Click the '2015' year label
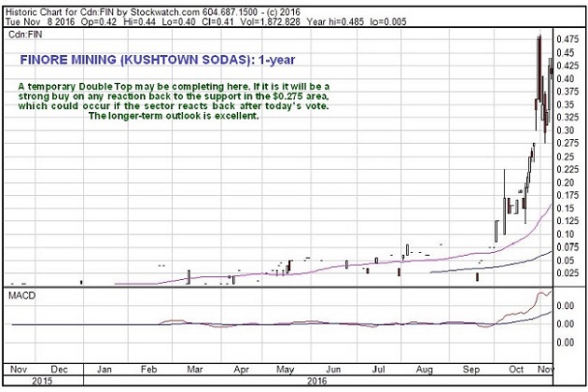 click(42, 382)
